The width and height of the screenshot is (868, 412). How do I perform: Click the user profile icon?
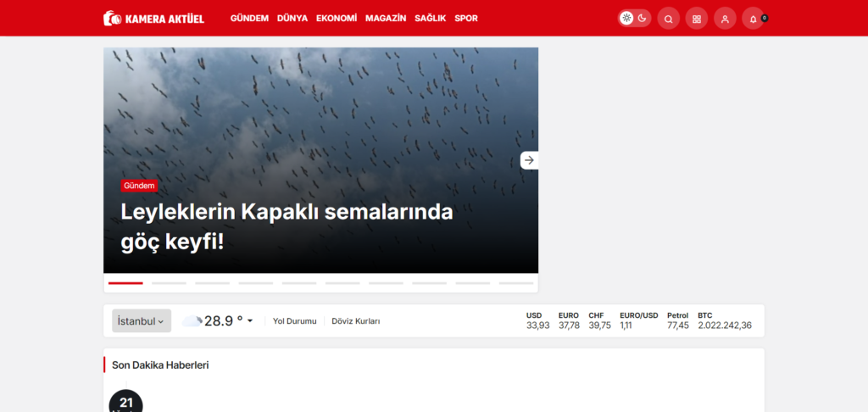(x=725, y=19)
